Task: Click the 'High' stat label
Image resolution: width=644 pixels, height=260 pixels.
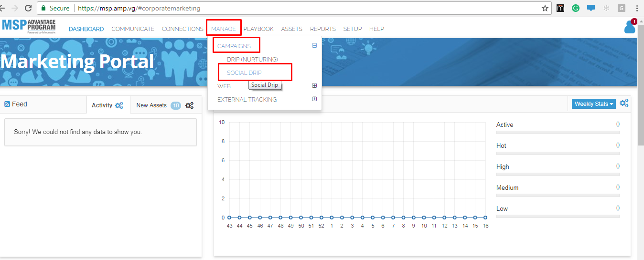Action: 503,166
